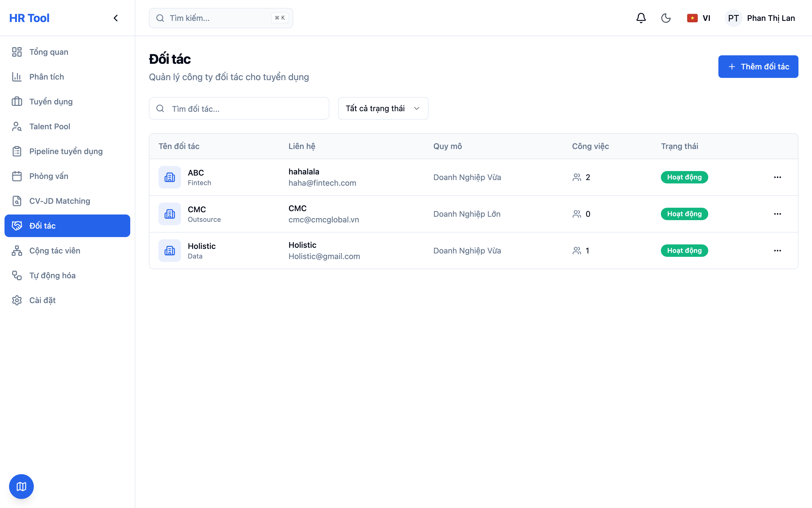Image resolution: width=812 pixels, height=508 pixels.
Task: Open Pipeline tuyển dụng
Action: point(67,151)
